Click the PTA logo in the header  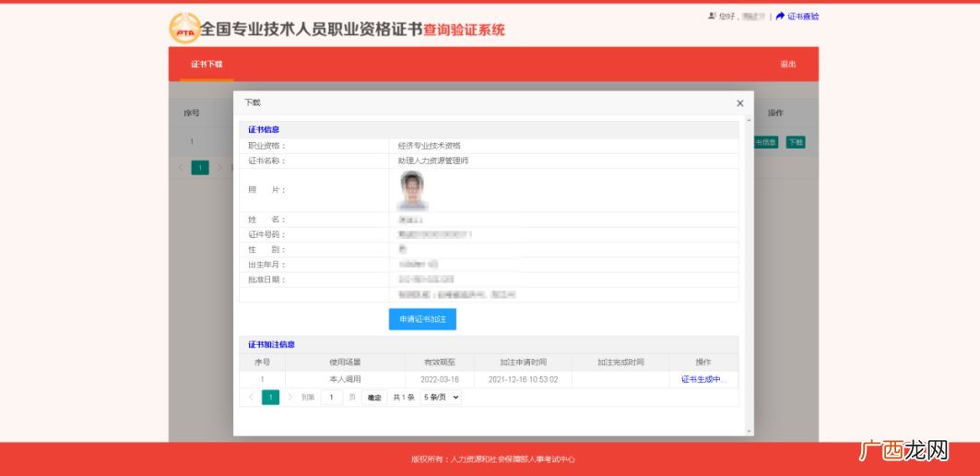point(184,29)
